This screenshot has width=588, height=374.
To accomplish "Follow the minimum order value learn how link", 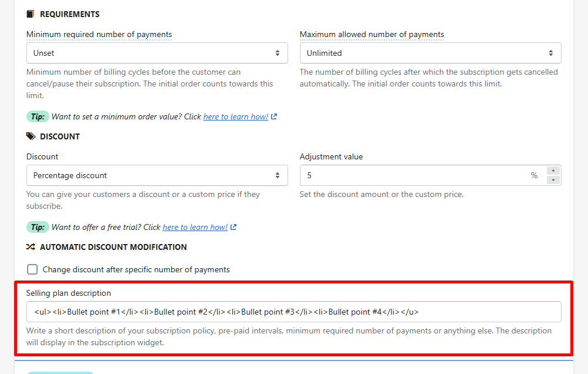I will [x=236, y=116].
